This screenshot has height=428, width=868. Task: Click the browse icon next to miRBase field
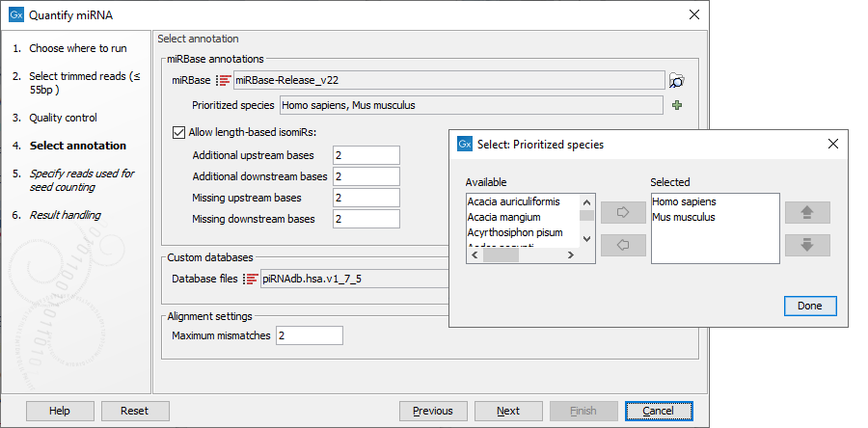[677, 80]
